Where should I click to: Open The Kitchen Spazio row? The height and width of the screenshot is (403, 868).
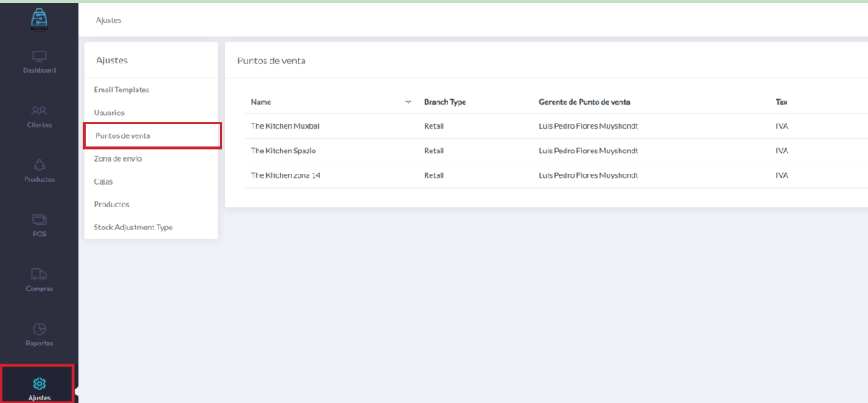click(x=283, y=151)
